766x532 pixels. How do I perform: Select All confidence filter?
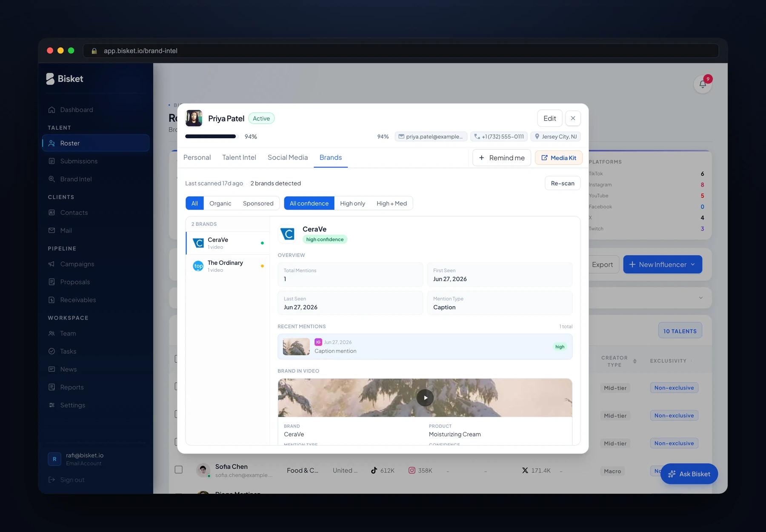[309, 203]
